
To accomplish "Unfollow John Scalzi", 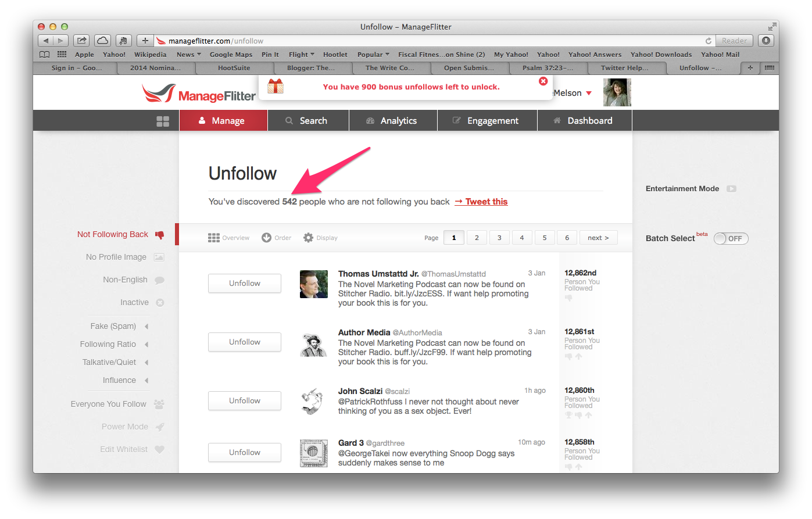I will tap(245, 400).
